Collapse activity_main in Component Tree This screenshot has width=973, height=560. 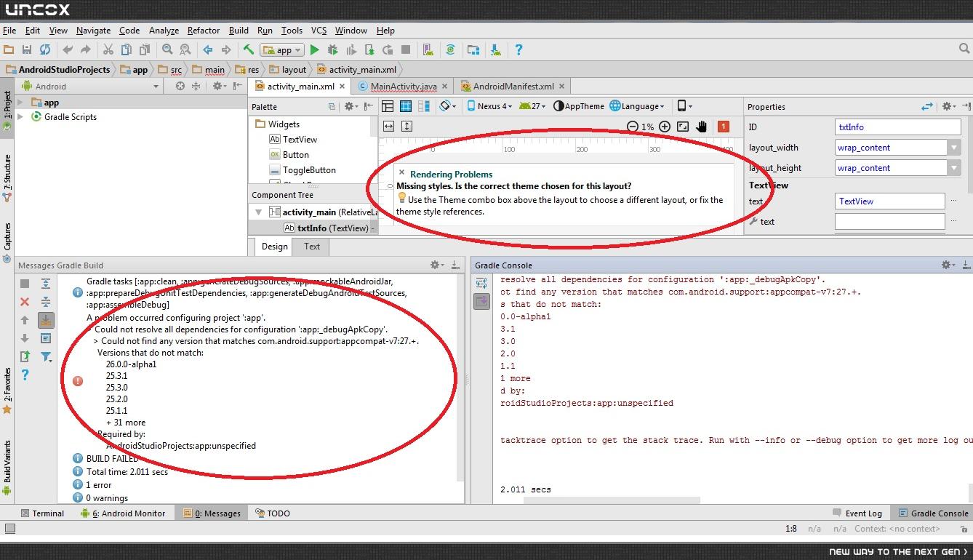pyautogui.click(x=257, y=212)
